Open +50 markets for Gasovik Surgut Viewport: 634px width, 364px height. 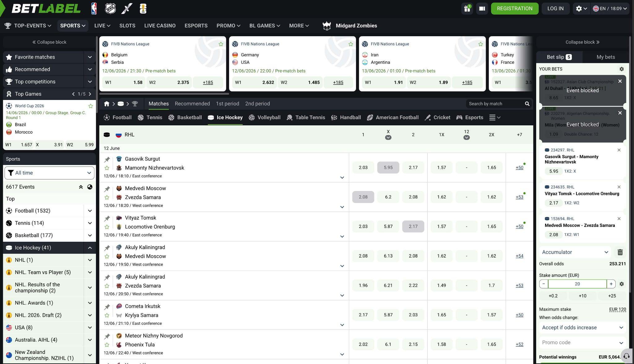tap(519, 167)
